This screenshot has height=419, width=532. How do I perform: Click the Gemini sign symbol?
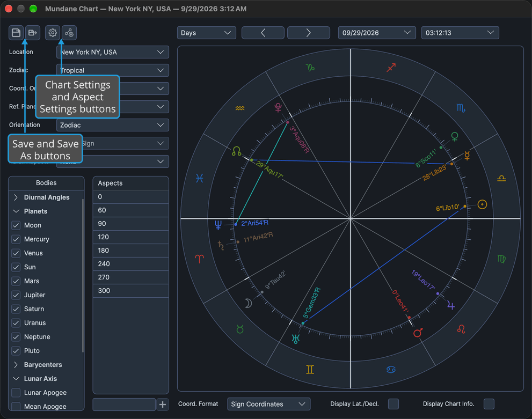310,370
